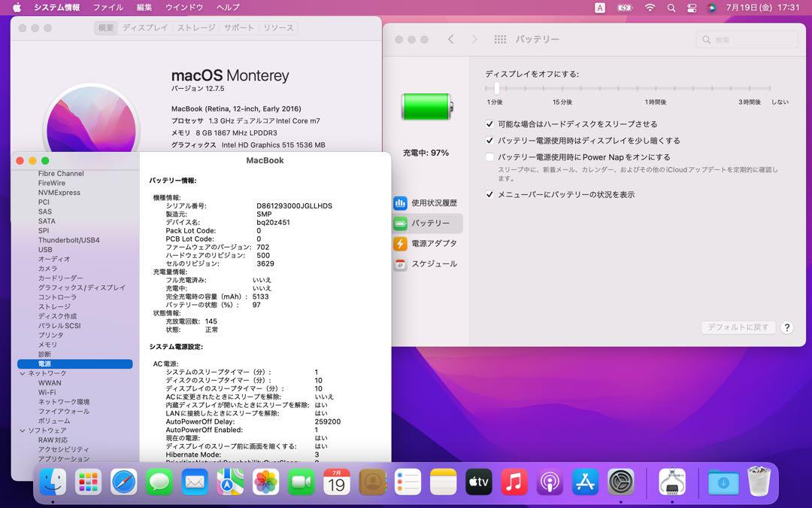
Task: Select Wi-Fi in System Information sidebar
Action: pos(47,392)
